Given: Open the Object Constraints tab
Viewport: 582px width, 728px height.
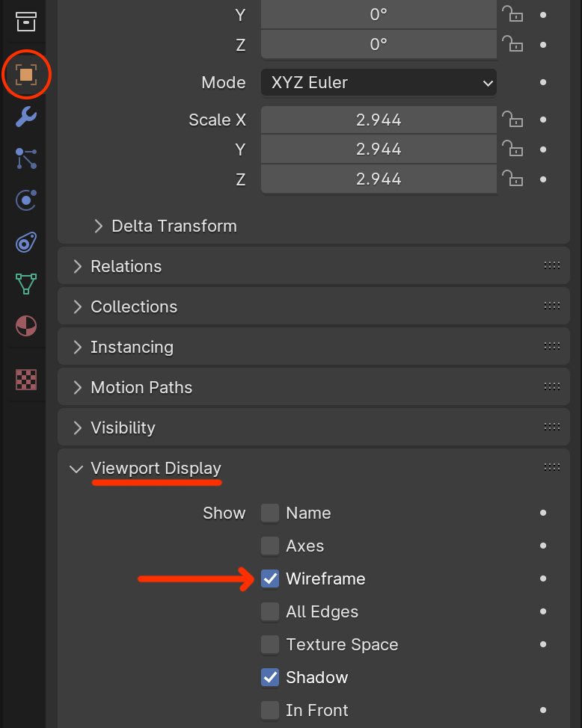Looking at the screenshot, I should (x=26, y=242).
